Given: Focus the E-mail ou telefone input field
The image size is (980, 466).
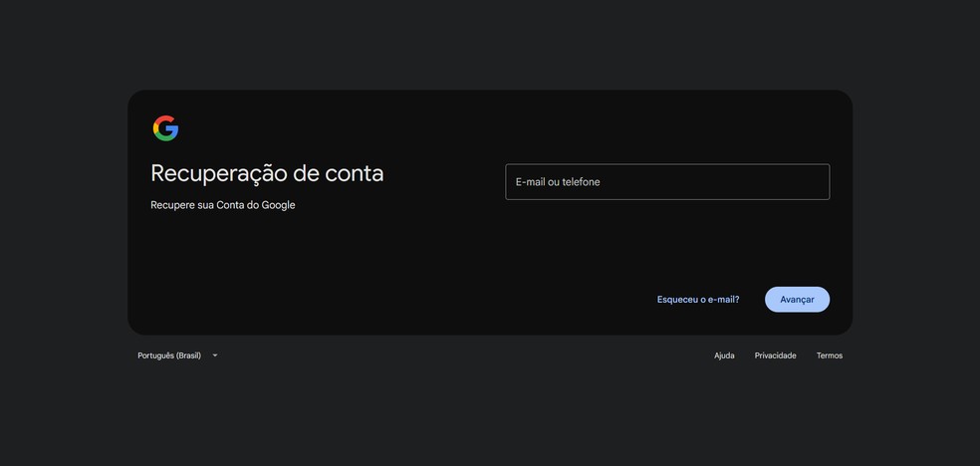Looking at the screenshot, I should click(x=667, y=182).
